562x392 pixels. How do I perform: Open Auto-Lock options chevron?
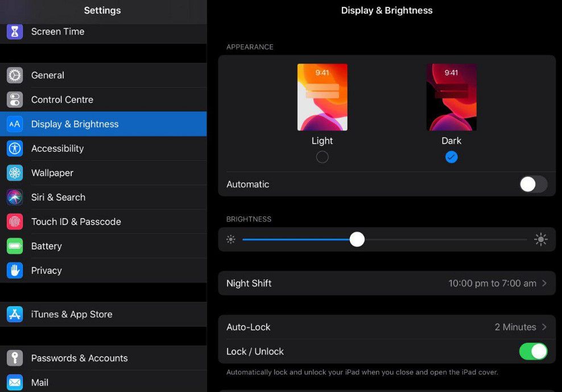pyautogui.click(x=544, y=327)
